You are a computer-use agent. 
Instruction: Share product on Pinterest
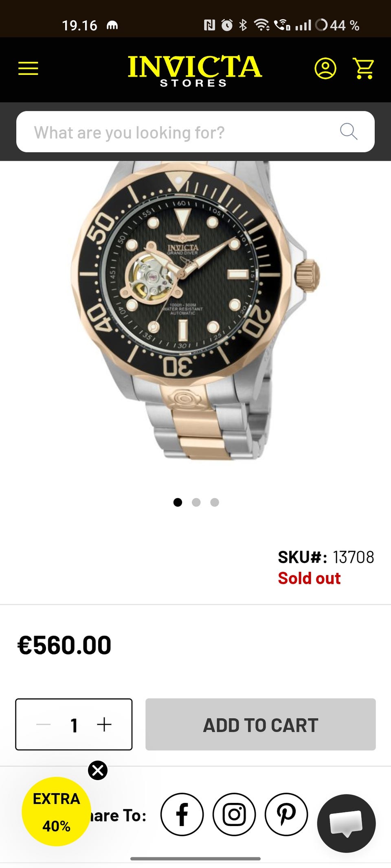286,814
